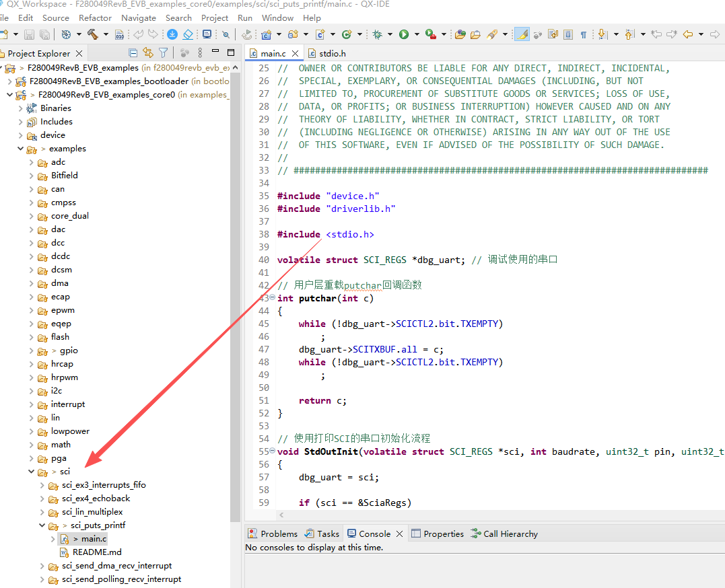Open dropdown arrow next to Run button

[x=417, y=34]
